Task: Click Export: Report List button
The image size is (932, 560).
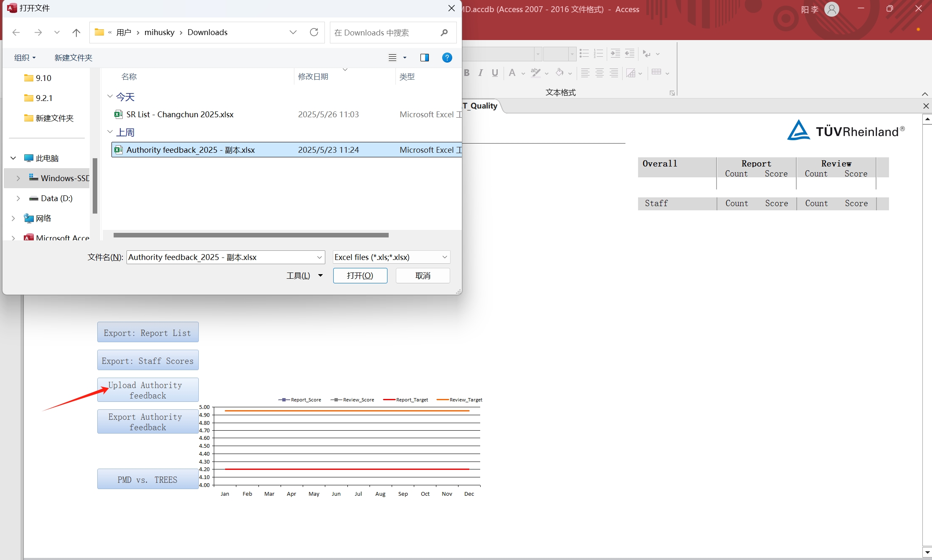Action: pos(148,332)
